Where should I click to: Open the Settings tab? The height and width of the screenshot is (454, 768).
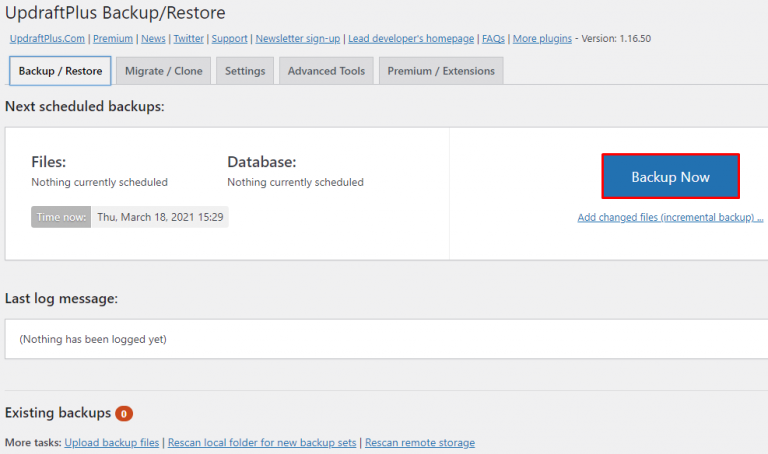point(245,71)
